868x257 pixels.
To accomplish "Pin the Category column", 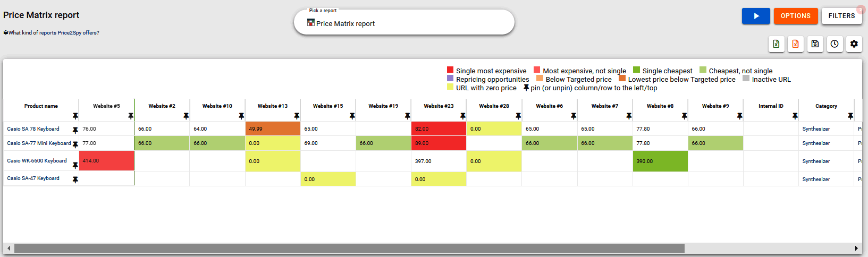I will pyautogui.click(x=850, y=116).
